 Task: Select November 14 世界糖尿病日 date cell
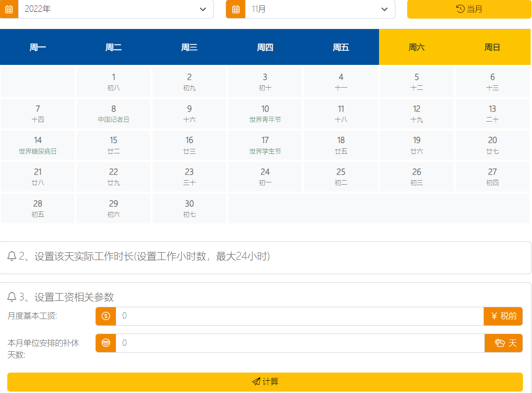[x=38, y=145]
